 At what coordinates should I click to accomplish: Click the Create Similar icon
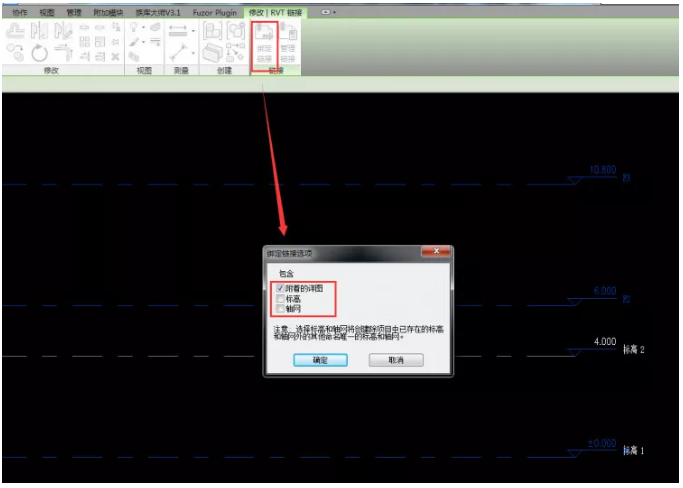click(235, 52)
